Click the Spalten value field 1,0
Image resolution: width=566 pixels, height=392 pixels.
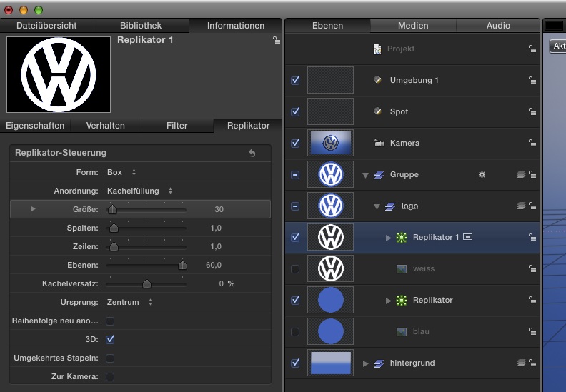point(216,228)
